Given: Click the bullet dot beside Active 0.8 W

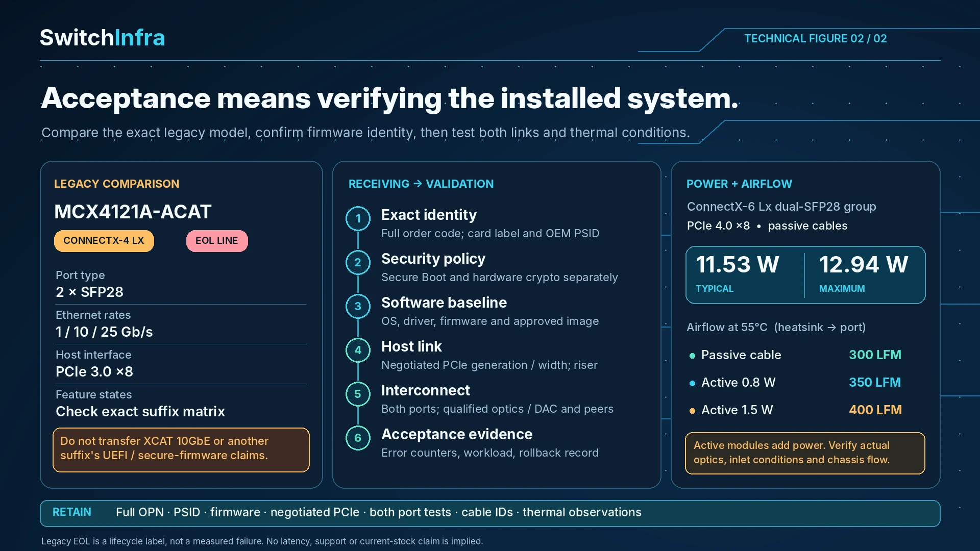Looking at the screenshot, I should click(x=692, y=383).
